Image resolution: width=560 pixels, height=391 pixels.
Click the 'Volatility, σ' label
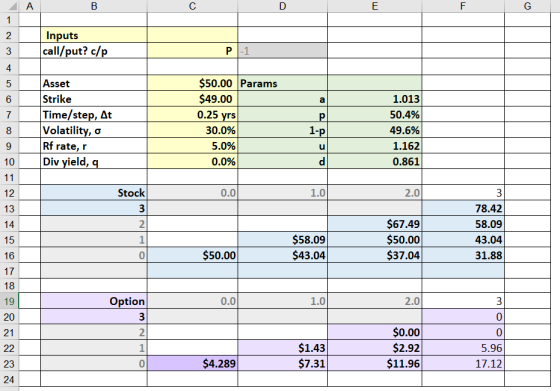pyautogui.click(x=94, y=130)
